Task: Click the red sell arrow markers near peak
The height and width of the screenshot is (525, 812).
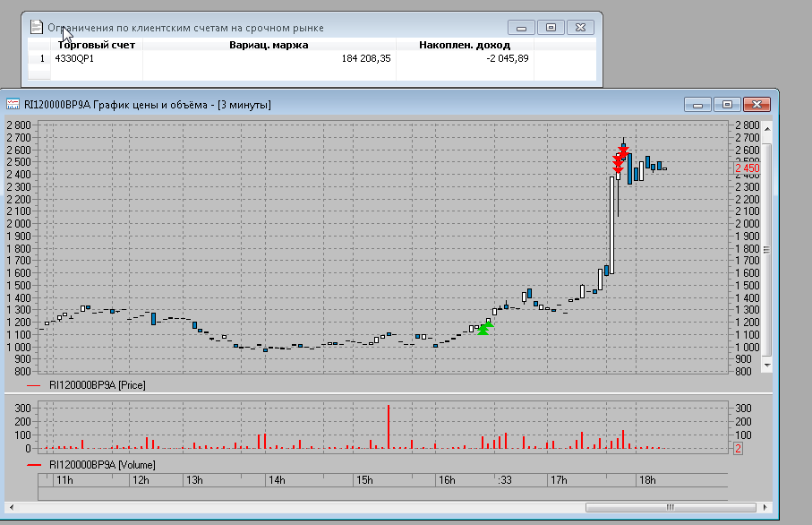Action: [619, 159]
